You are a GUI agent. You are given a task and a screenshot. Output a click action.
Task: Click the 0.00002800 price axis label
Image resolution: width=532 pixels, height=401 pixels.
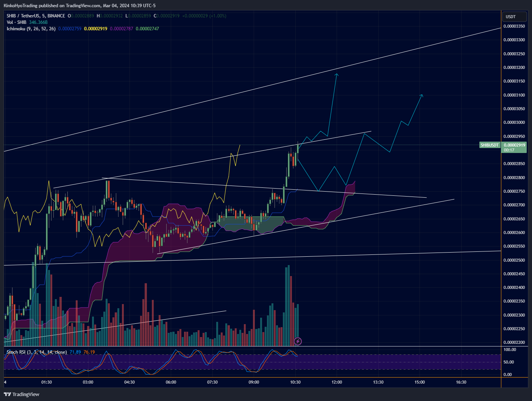coord(514,178)
